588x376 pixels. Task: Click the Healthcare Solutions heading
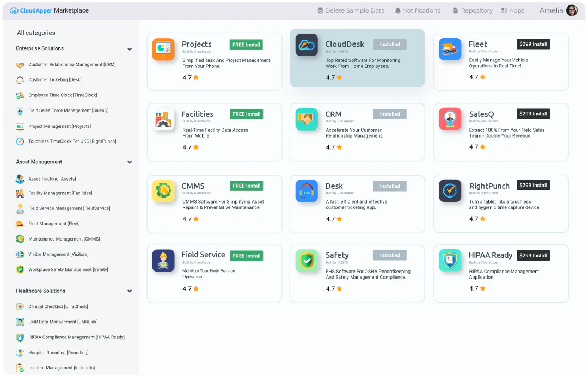tap(40, 291)
